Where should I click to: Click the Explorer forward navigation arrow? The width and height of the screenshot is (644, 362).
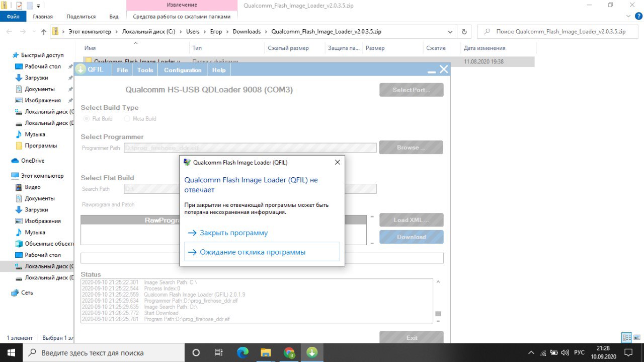click(x=23, y=31)
